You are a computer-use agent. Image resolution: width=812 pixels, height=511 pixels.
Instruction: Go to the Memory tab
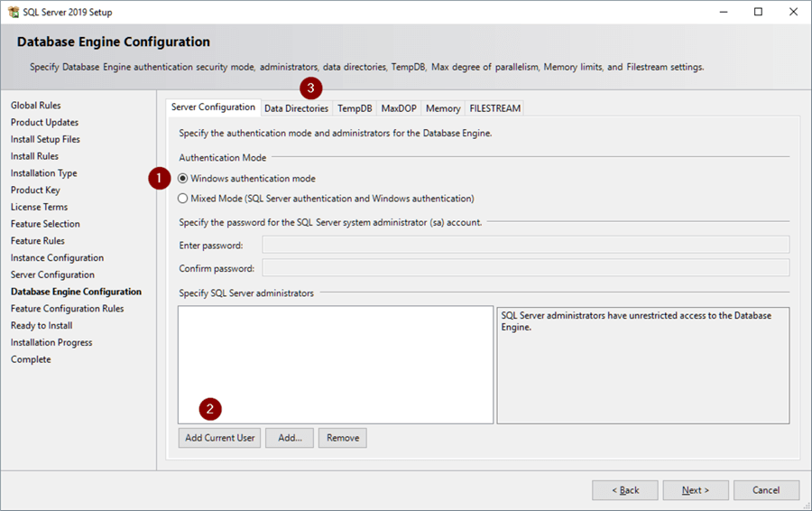(x=443, y=108)
